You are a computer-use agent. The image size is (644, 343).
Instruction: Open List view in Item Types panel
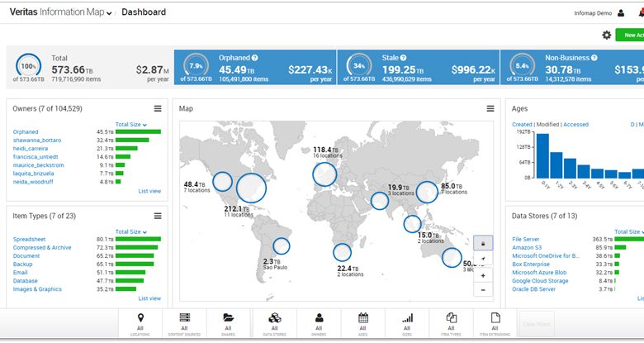pos(149,298)
